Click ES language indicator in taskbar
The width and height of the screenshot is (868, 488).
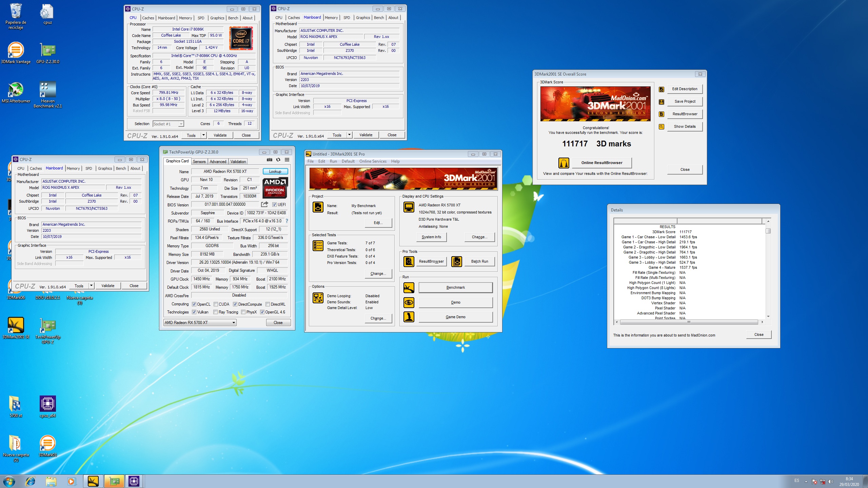pyautogui.click(x=797, y=481)
